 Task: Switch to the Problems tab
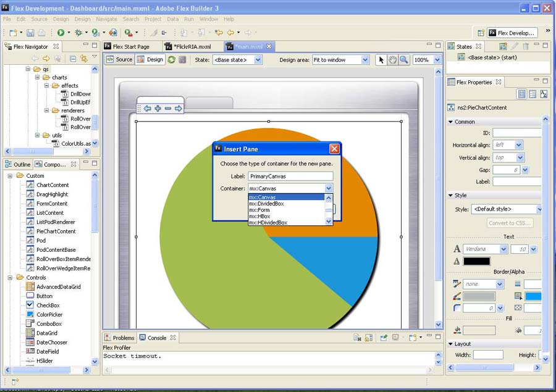(119, 338)
